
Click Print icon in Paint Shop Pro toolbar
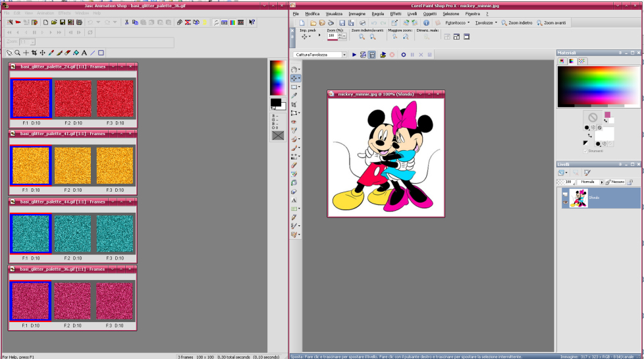[x=362, y=23]
